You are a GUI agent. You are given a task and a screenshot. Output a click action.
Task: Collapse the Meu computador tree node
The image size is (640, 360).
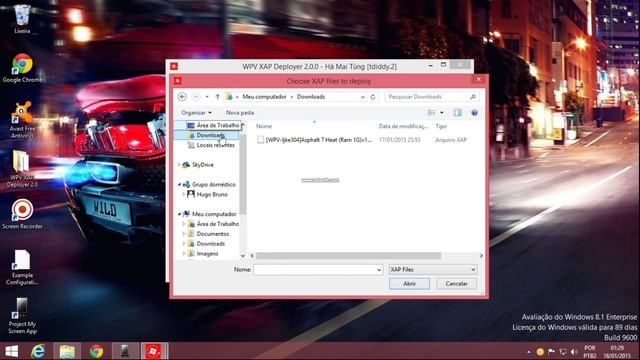[179, 214]
